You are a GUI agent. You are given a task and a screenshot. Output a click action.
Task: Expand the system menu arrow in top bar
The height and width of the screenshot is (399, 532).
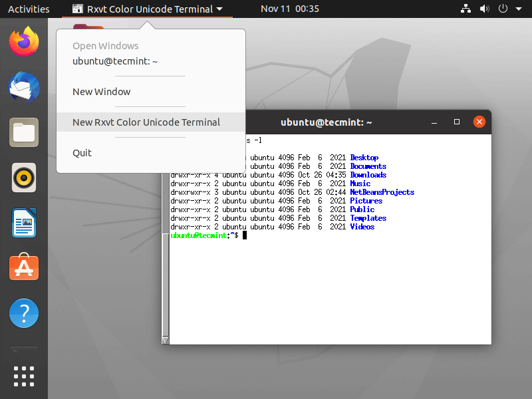[x=519, y=9]
